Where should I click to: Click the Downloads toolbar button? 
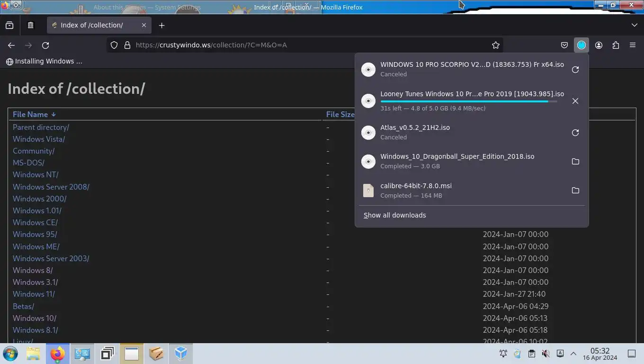pos(581,45)
